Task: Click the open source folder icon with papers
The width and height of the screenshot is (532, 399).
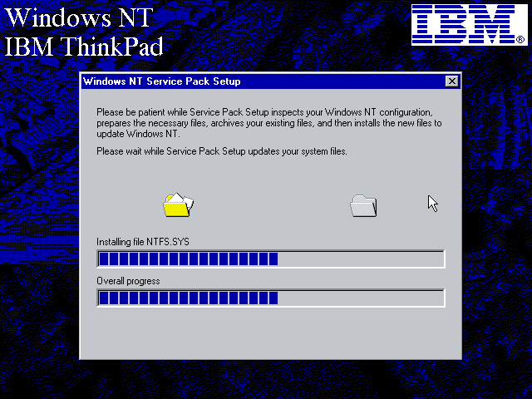Action: click(x=178, y=205)
